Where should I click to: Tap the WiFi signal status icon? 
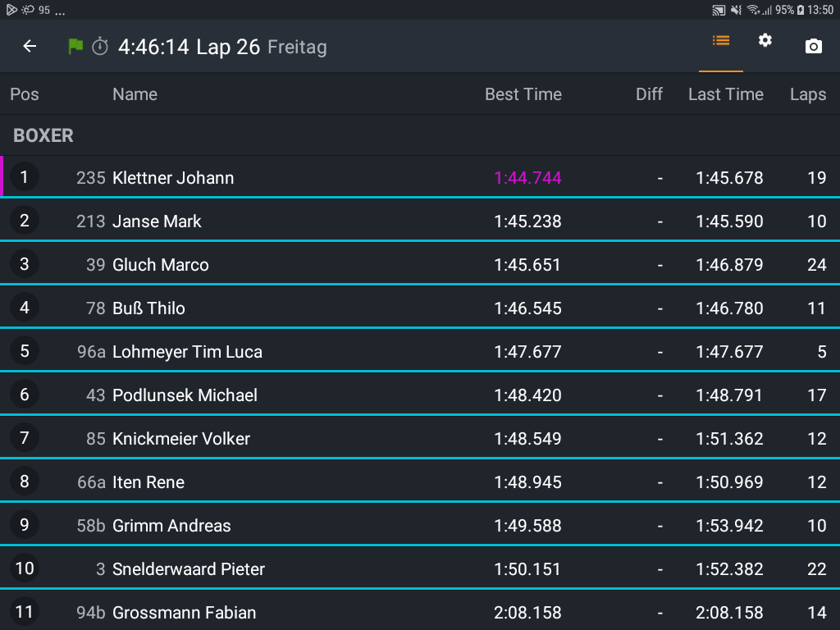752,10
